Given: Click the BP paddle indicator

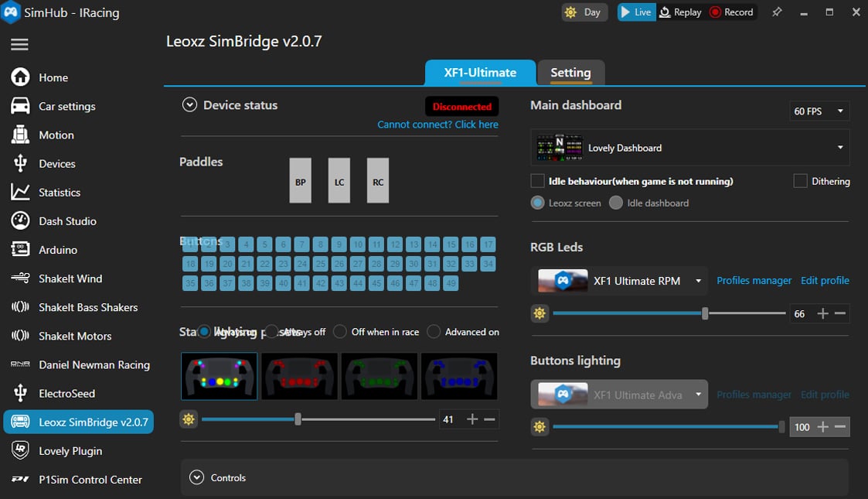Looking at the screenshot, I should pos(300,180).
